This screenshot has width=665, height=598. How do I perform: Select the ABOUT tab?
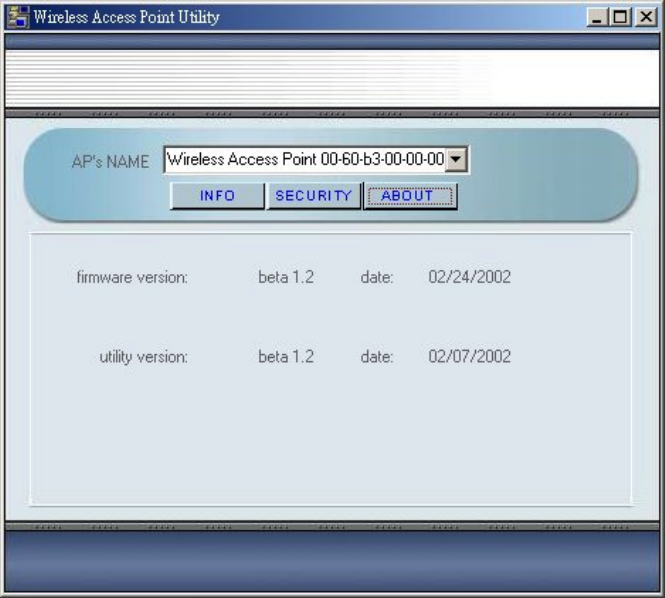click(410, 196)
